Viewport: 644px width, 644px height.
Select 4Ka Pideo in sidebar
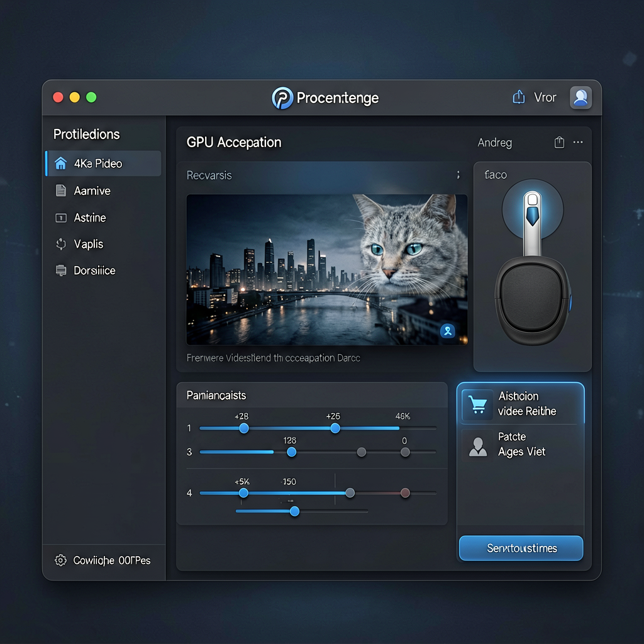(x=104, y=164)
